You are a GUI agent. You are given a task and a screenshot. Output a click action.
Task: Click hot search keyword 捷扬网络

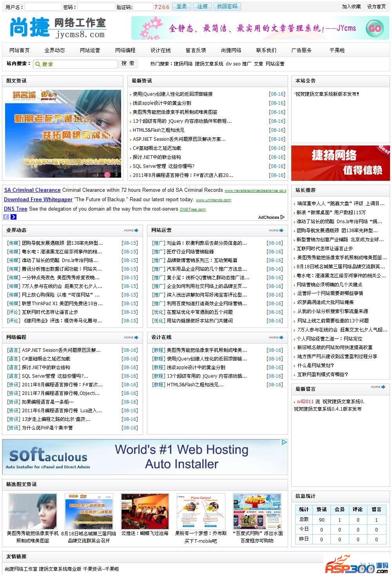click(x=183, y=64)
